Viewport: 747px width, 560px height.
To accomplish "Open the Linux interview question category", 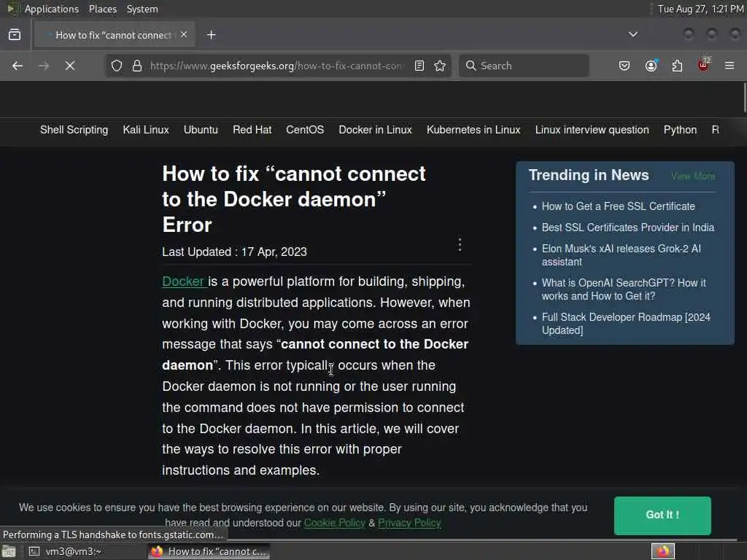I will click(x=592, y=130).
